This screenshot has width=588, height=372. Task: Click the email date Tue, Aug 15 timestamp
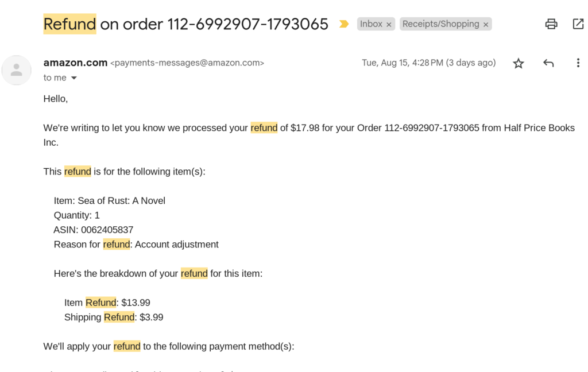tap(428, 63)
